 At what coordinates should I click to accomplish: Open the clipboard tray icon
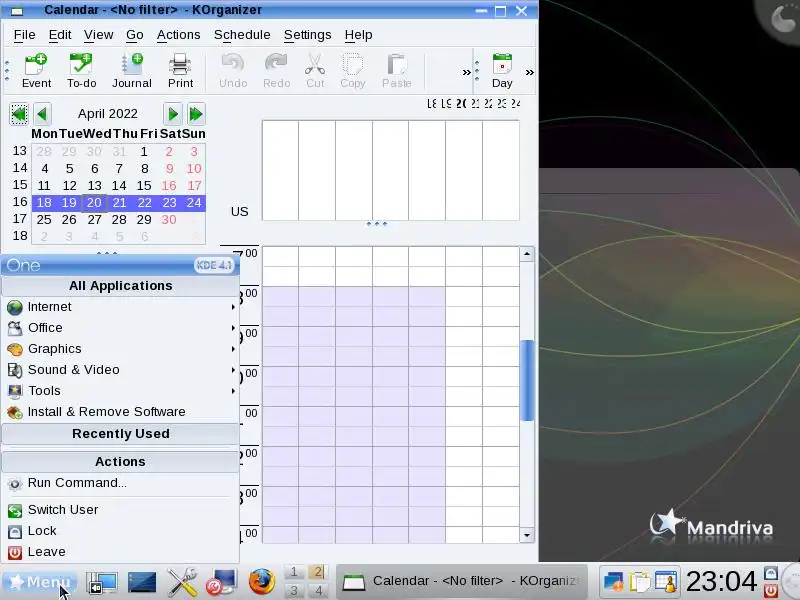point(639,582)
